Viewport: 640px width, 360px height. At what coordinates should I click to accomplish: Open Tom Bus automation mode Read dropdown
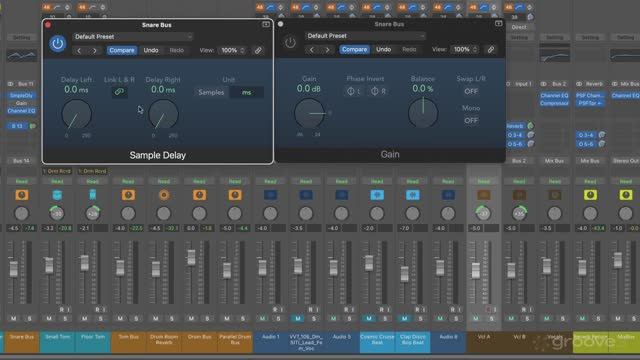(x=128, y=181)
